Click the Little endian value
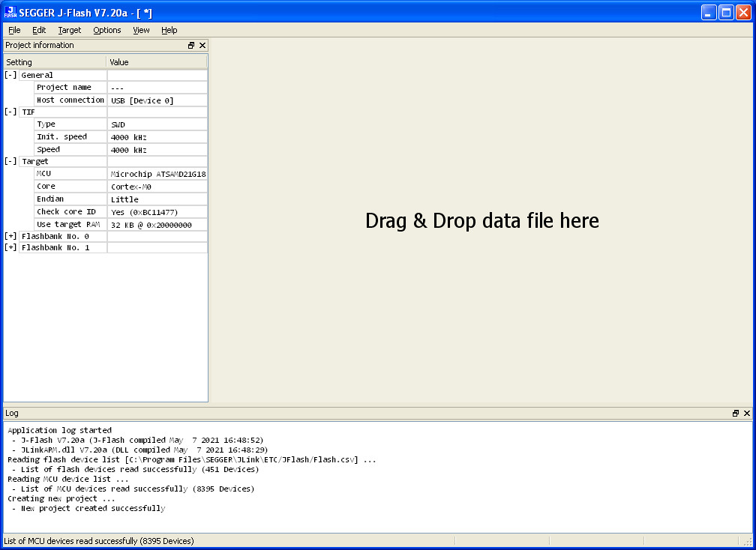The width and height of the screenshot is (756, 550). [157, 199]
